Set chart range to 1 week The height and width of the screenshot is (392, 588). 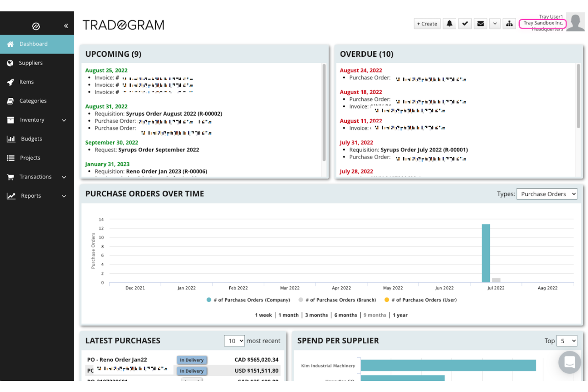(263, 315)
